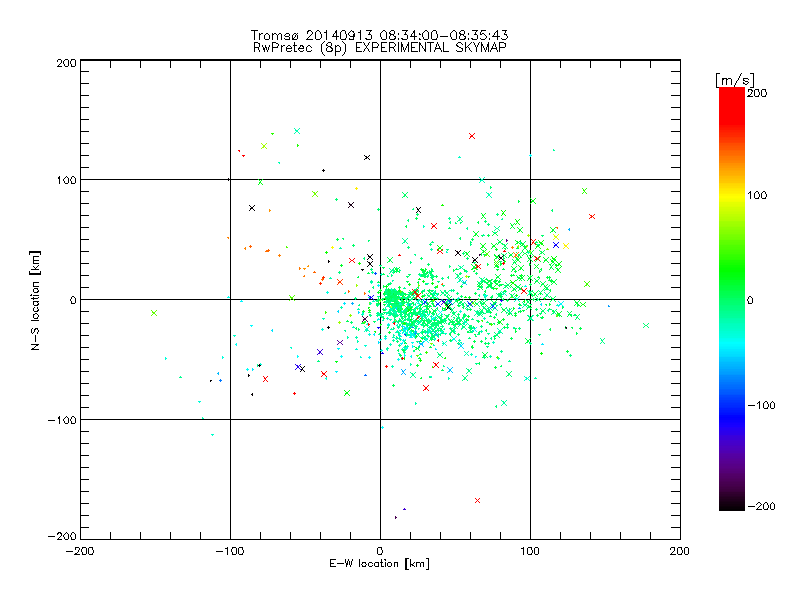The width and height of the screenshot is (800, 600).
Task: Click the y-axis tick label '100'
Action: (x=66, y=181)
